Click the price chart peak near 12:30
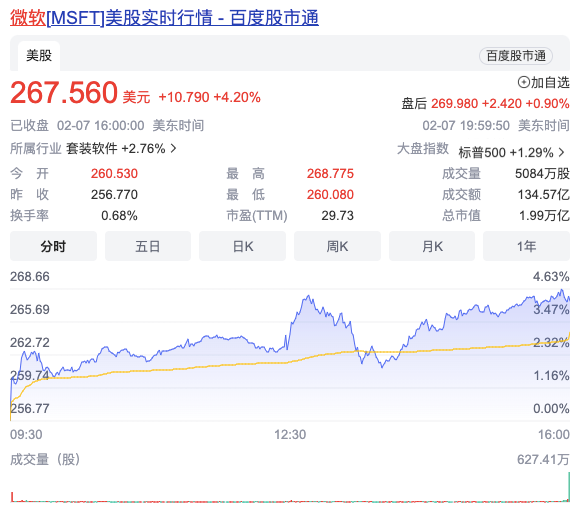579x511 pixels. 308,296
